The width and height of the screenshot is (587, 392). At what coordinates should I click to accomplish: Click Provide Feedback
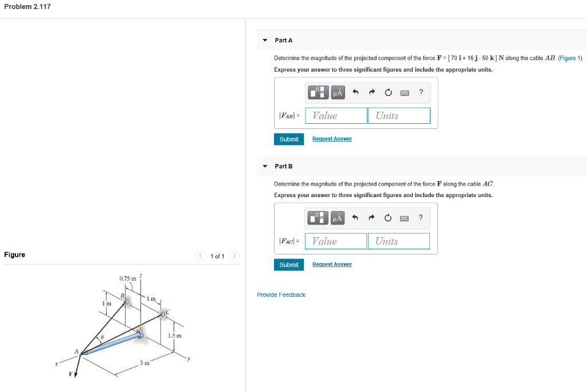pyautogui.click(x=281, y=294)
